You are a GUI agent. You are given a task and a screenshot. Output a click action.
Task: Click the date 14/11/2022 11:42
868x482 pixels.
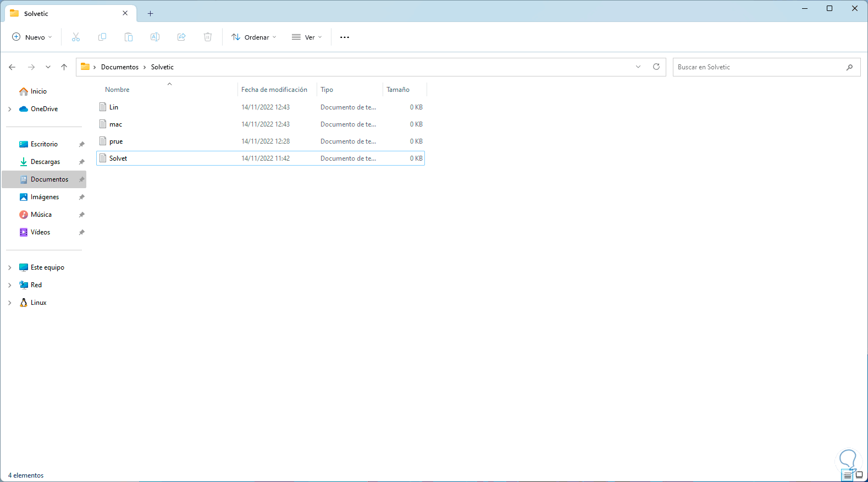tap(266, 158)
